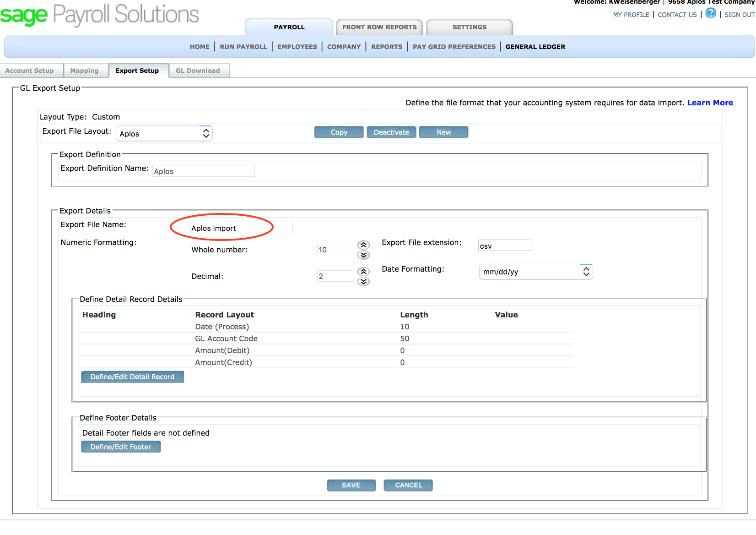Click Define/Edit Detail Record button
This screenshot has width=756, height=535.
click(132, 377)
